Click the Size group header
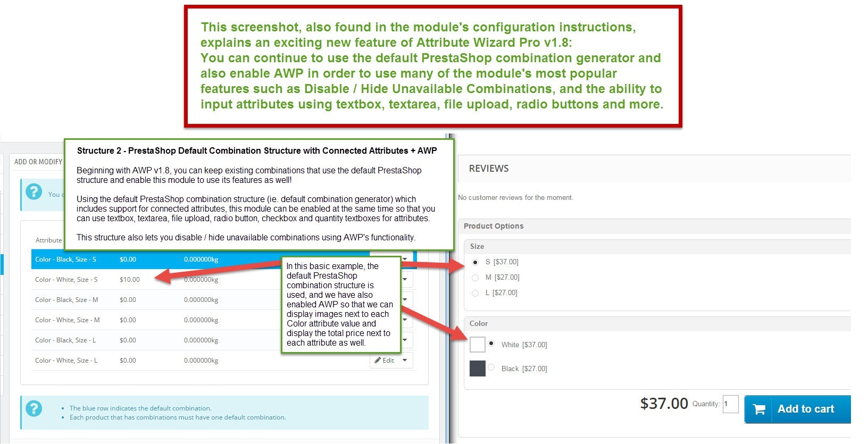This screenshot has width=868, height=444. [657, 247]
